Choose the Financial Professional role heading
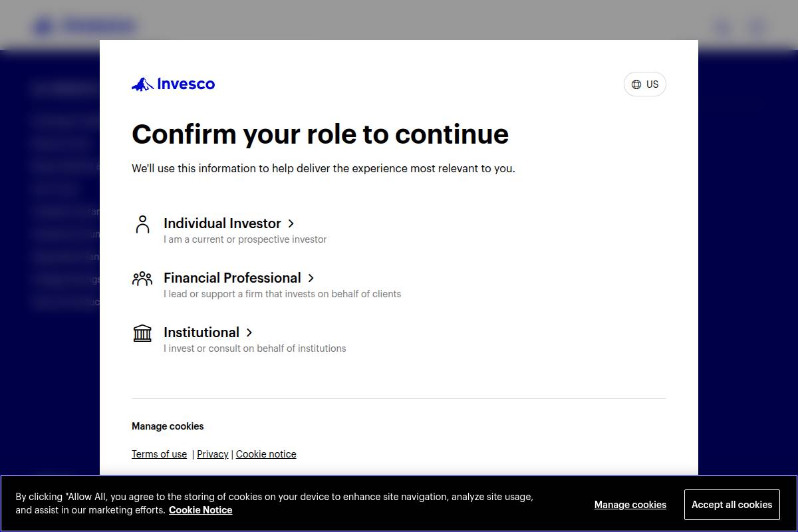798x532 pixels. [x=232, y=278]
